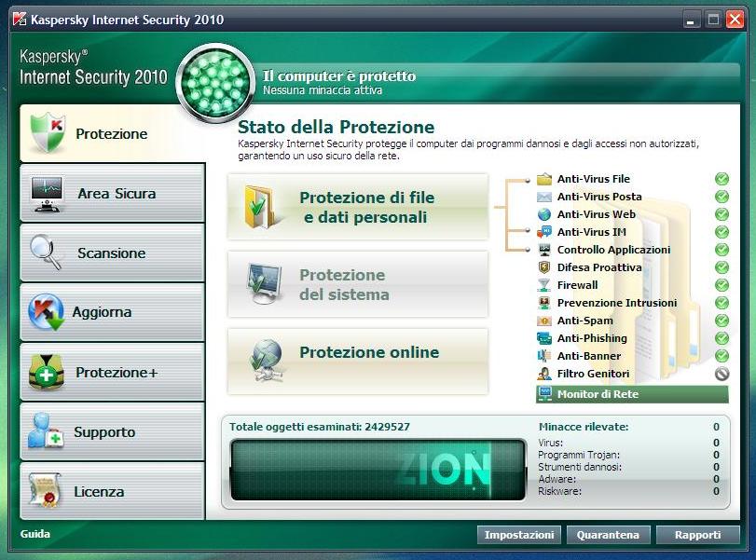Click the Anti-Spam icon
Image resolution: width=756 pixels, height=560 pixels.
click(x=544, y=321)
